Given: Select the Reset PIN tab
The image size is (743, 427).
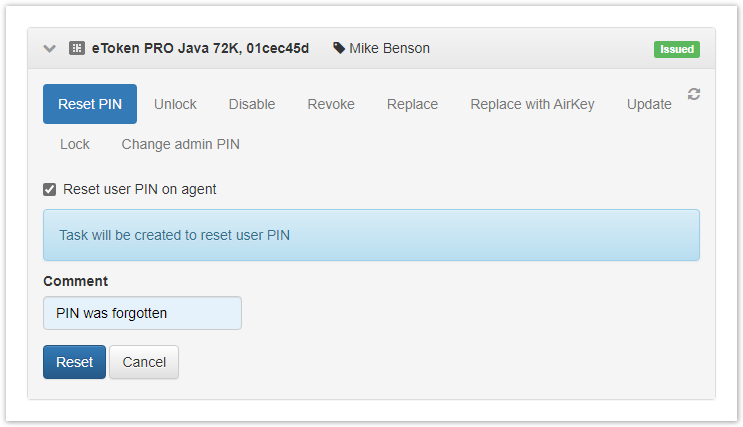Looking at the screenshot, I should pyautogui.click(x=90, y=104).
